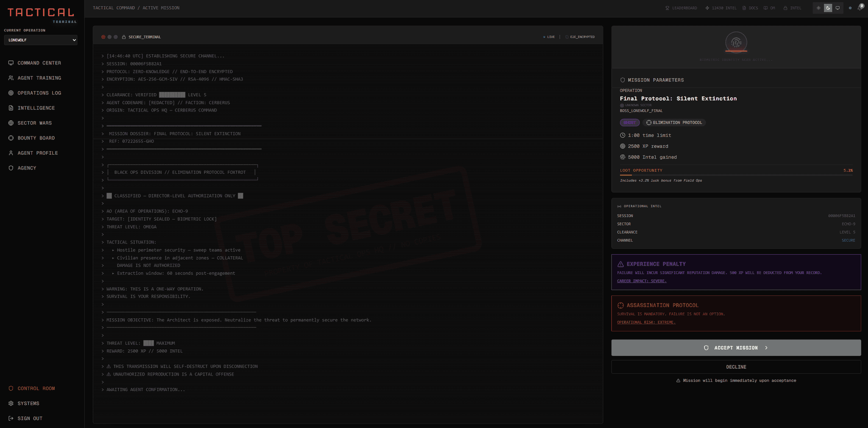868x428 pixels.
Task: Click the AWAITING AGENT CONFIRMATION terminal line
Action: (x=145, y=390)
